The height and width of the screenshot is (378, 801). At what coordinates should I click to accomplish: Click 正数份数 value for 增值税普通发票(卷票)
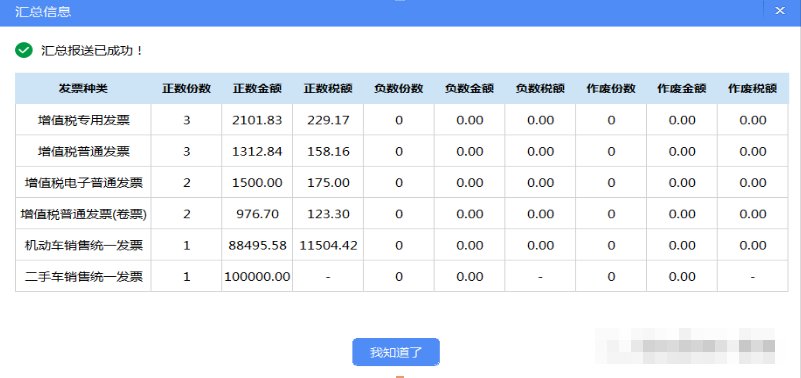[186, 214]
